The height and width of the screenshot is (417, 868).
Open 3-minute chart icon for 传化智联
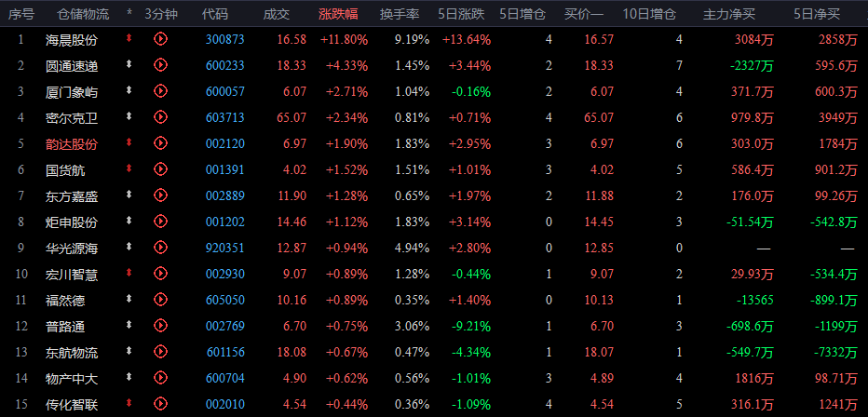(160, 403)
